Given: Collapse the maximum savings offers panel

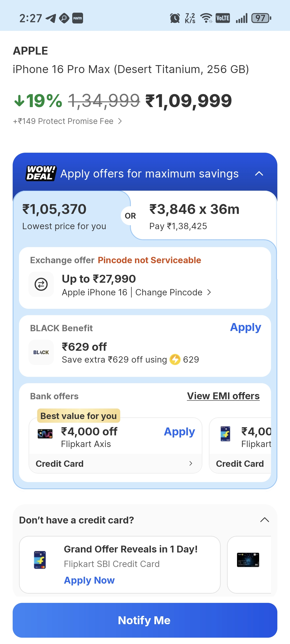Looking at the screenshot, I should 259,174.
